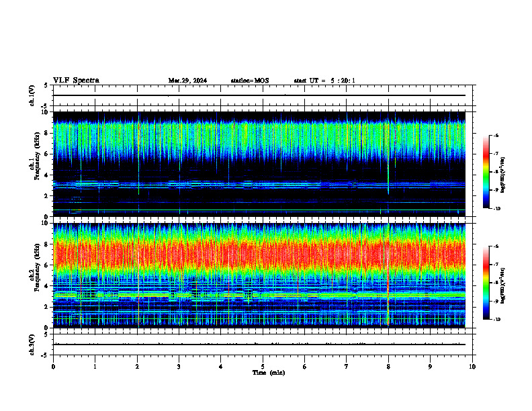The image size is (532, 411).
Task: Click the "10" tick on the time axis
Action: point(472,367)
